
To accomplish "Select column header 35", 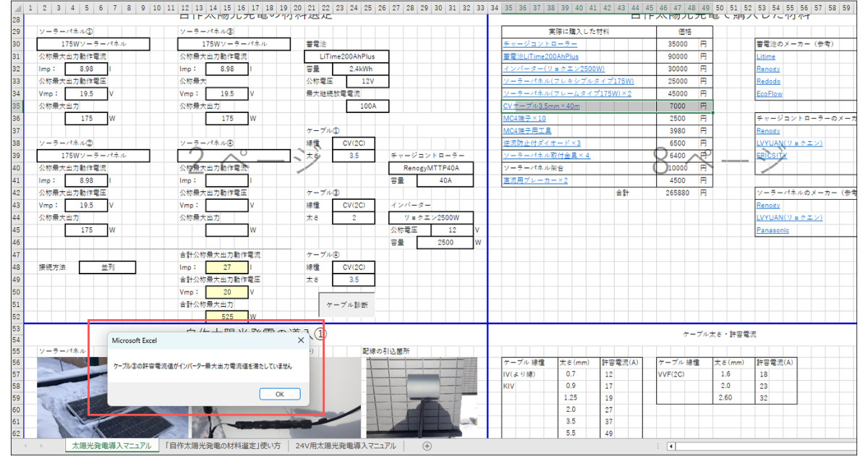I will (509, 8).
